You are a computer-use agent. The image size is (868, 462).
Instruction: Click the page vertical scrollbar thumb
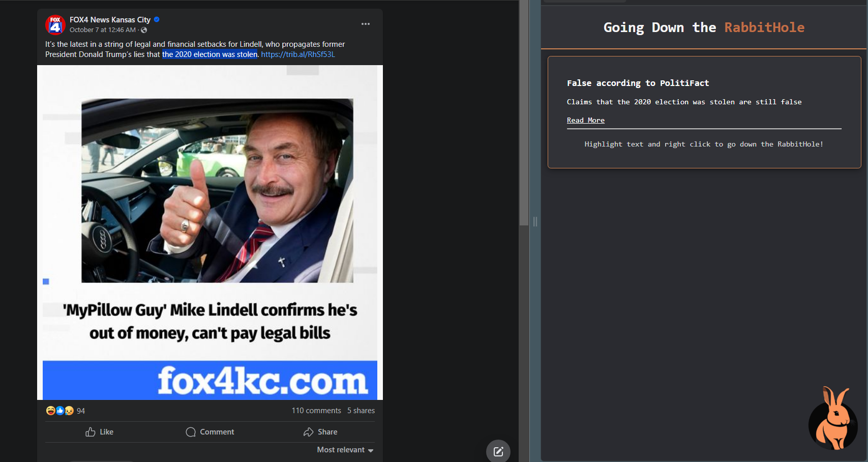(x=524, y=113)
